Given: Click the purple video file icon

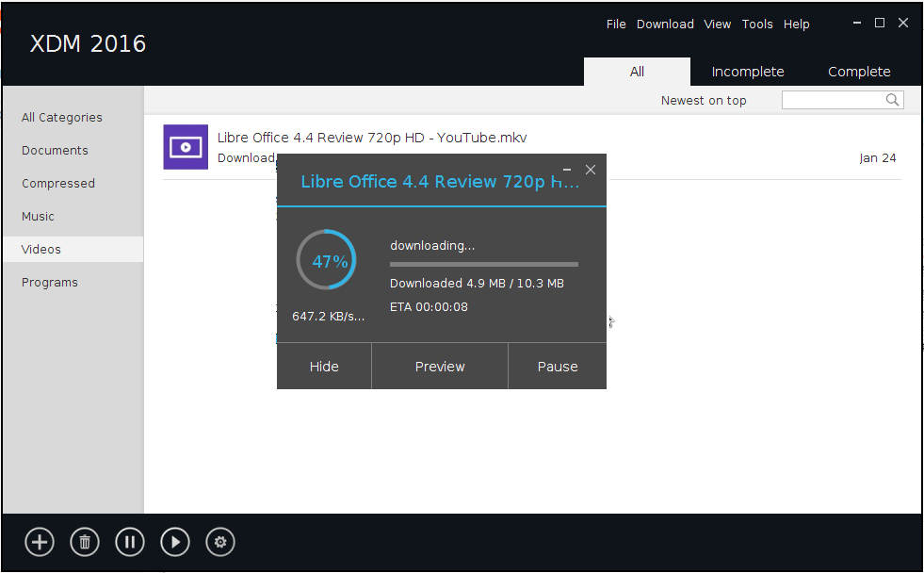Looking at the screenshot, I should (x=186, y=147).
